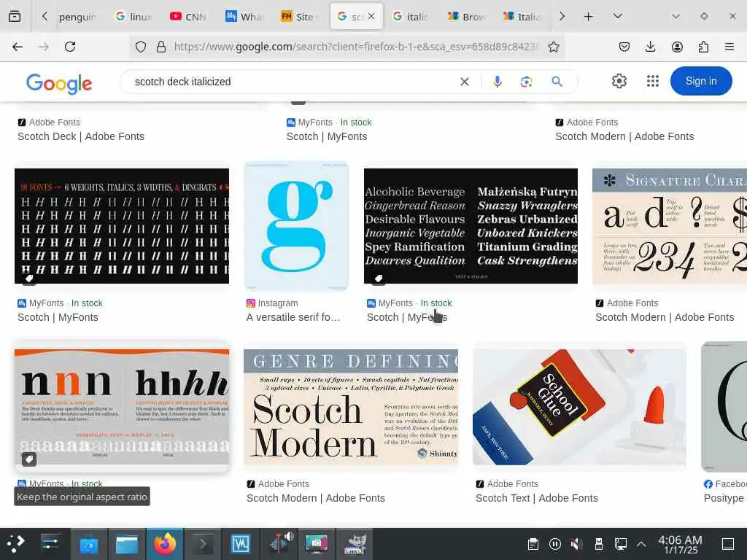This screenshot has height=560, width=747.
Task: Open Scotch Text | Adobe Fonts link
Action: pos(536,498)
